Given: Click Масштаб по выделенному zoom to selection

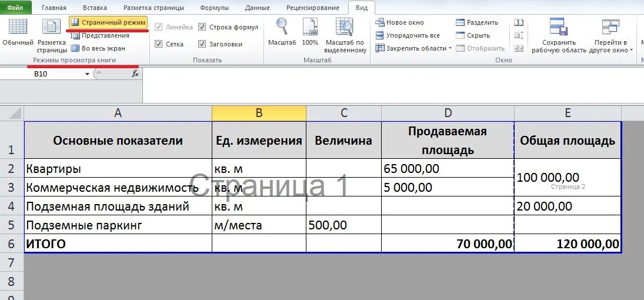Looking at the screenshot, I should pyautogui.click(x=345, y=27).
